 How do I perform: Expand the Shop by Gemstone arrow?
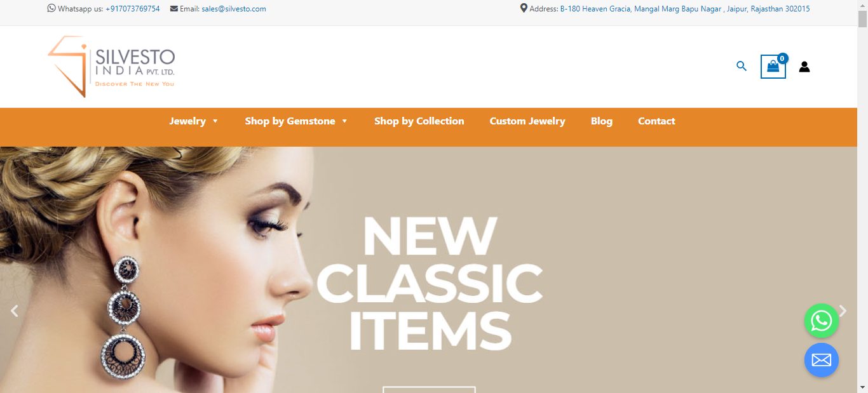[344, 121]
